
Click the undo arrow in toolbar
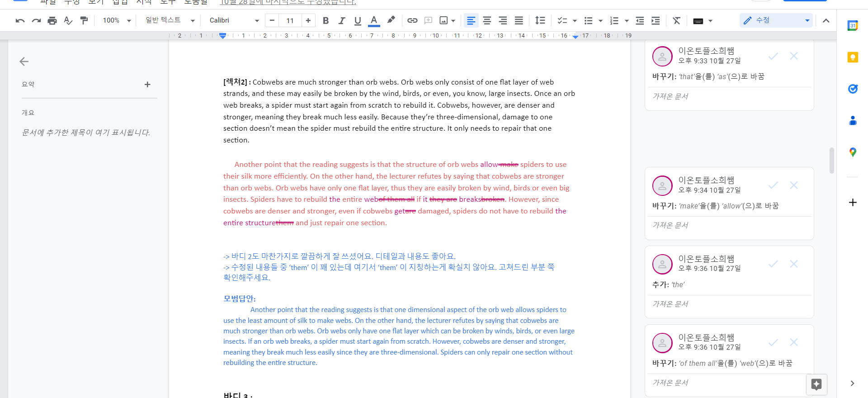pyautogui.click(x=20, y=20)
